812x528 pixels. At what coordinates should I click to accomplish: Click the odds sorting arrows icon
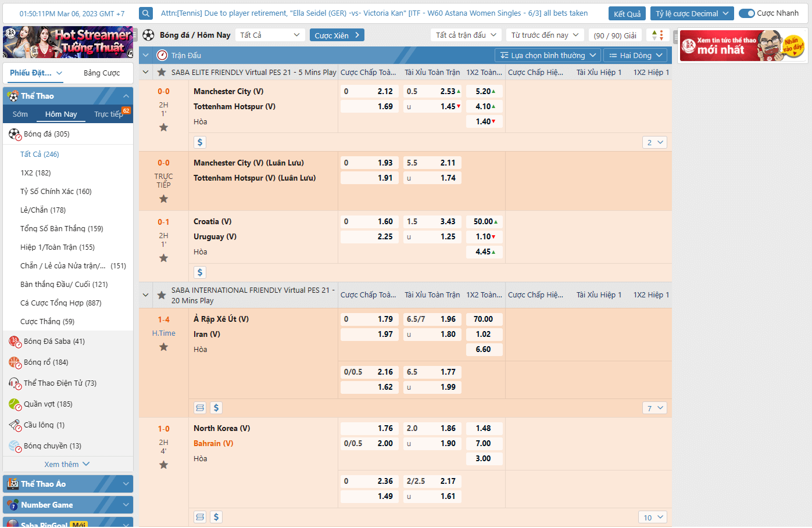658,35
